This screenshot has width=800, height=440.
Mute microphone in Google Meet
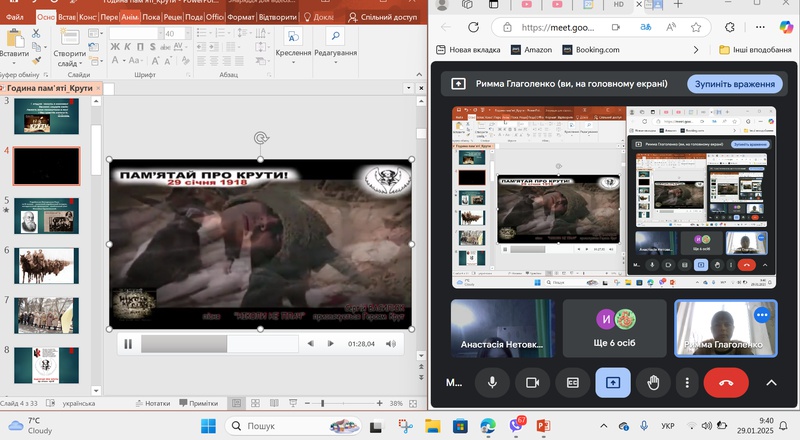click(x=492, y=382)
